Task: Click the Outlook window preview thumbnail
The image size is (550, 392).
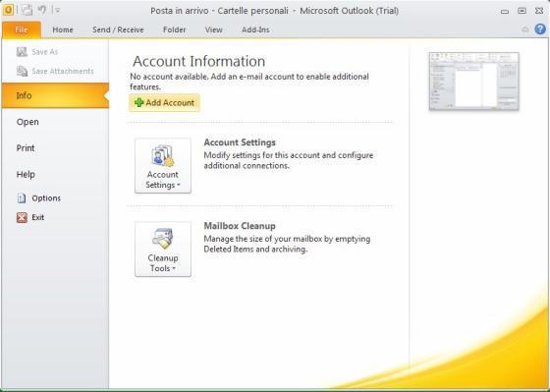Action: 473,82
